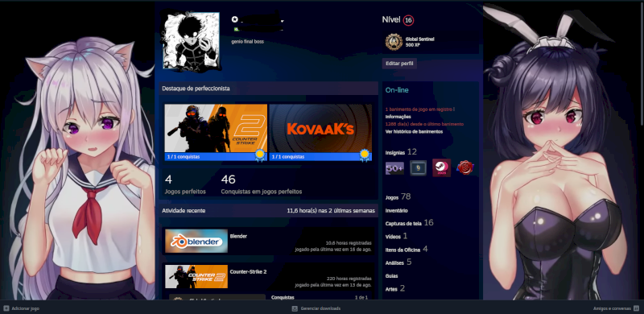Click the award ribbon on the Counter-Strike 2 showcase
Viewport: 644px width, 314px height.
point(259,155)
